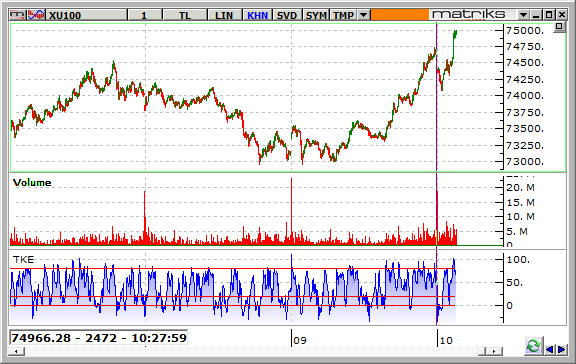Click the status box showing 74966.28 - 2472 - 10:27:59
The height and width of the screenshot is (364, 576).
click(x=99, y=338)
